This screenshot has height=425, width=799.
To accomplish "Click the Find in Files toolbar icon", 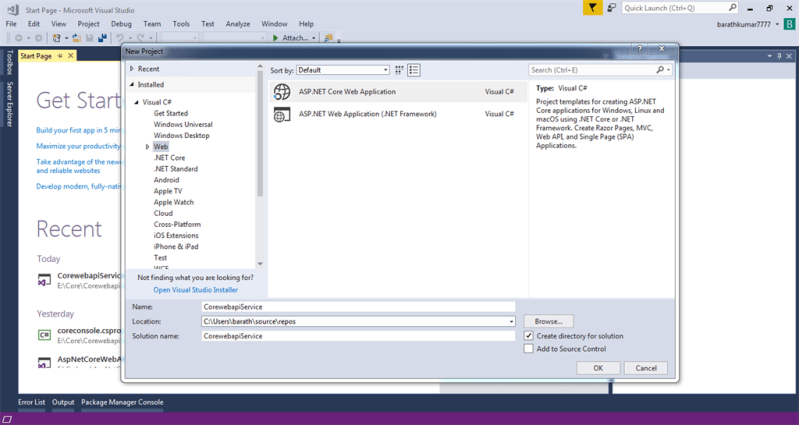I will point(329,38).
